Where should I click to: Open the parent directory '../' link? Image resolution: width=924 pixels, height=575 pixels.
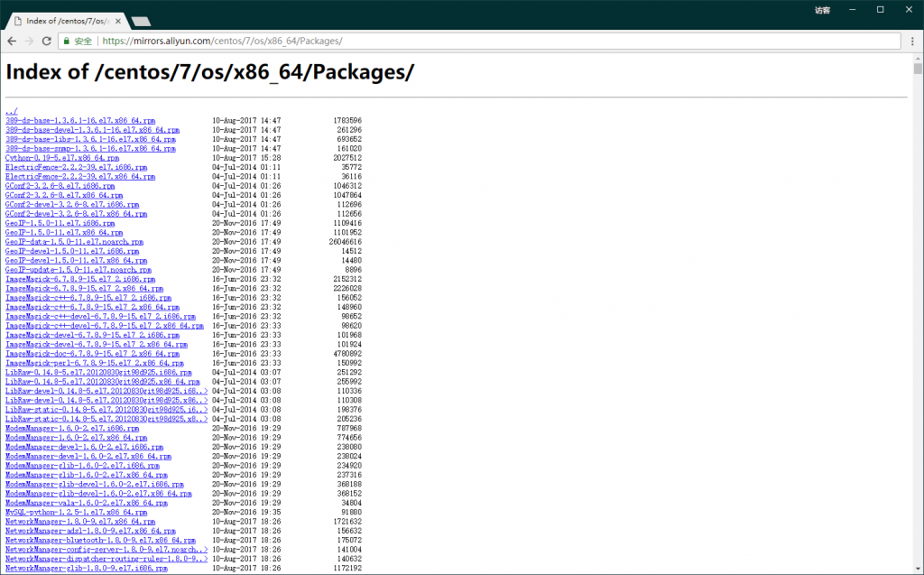tap(11, 111)
